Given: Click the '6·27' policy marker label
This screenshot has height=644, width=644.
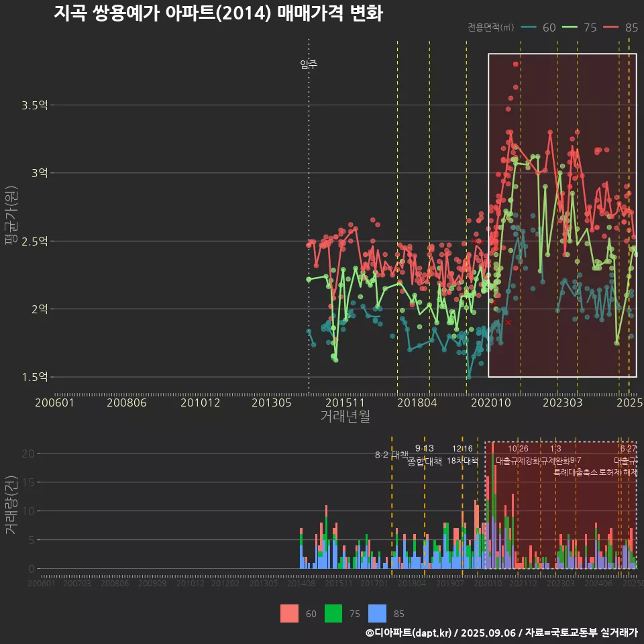Looking at the screenshot, I should click(629, 448).
